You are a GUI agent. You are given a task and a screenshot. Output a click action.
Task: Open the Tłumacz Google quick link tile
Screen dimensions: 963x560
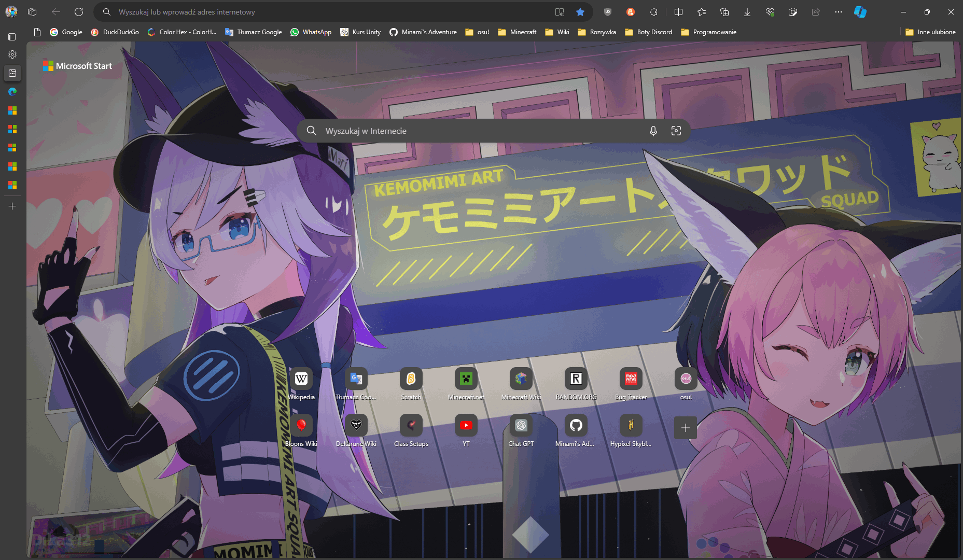point(356,384)
